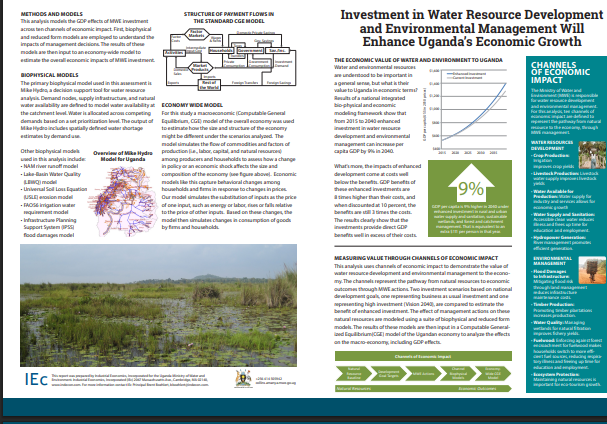This screenshot has height=424, width=607.
Task: Click the 'Ecosystem Protection' bullet
Action: tap(566, 379)
